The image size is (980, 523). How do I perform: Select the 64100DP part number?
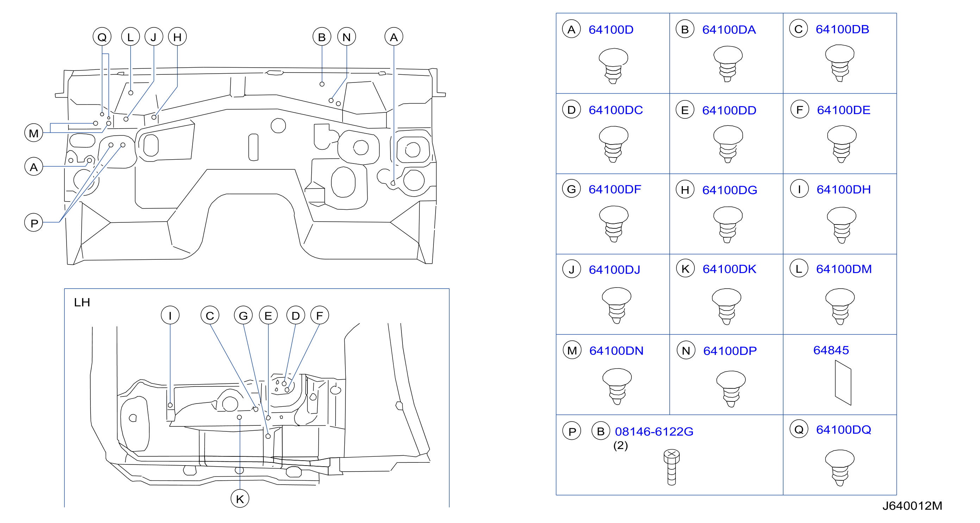[730, 351]
